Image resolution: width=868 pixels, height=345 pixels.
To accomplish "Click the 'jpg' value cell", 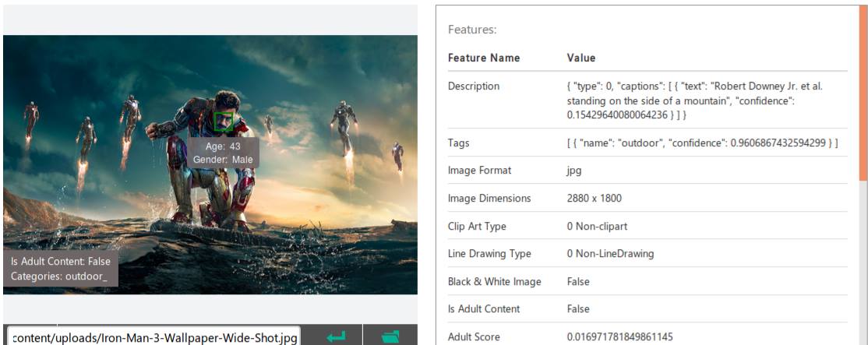I will (x=574, y=171).
